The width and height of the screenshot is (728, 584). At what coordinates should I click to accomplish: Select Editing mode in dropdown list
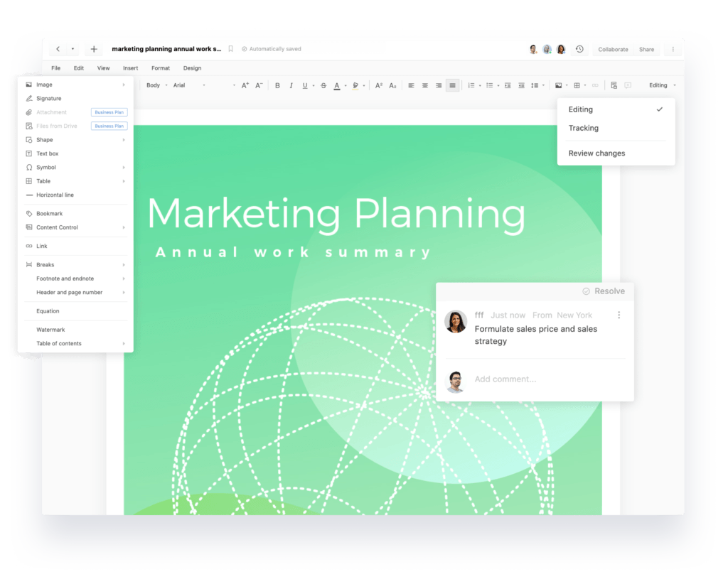click(616, 109)
